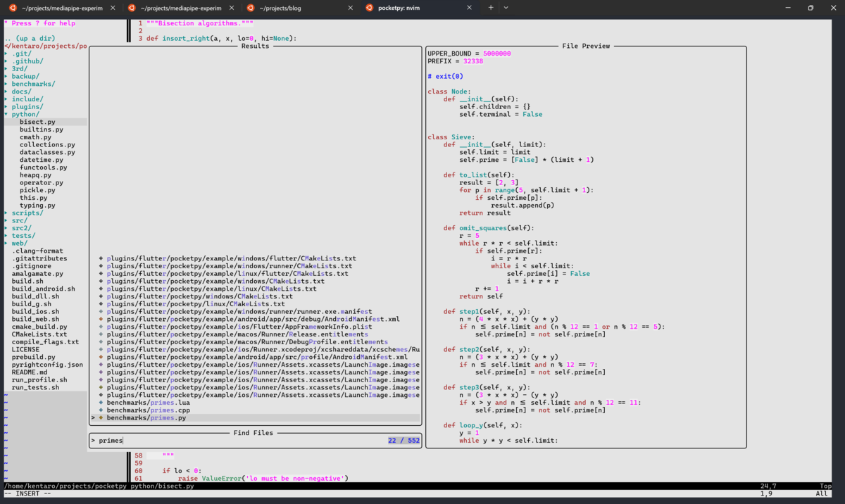Expand the src2/ folder
Screen dimensions: 845x504
coord(18,228)
